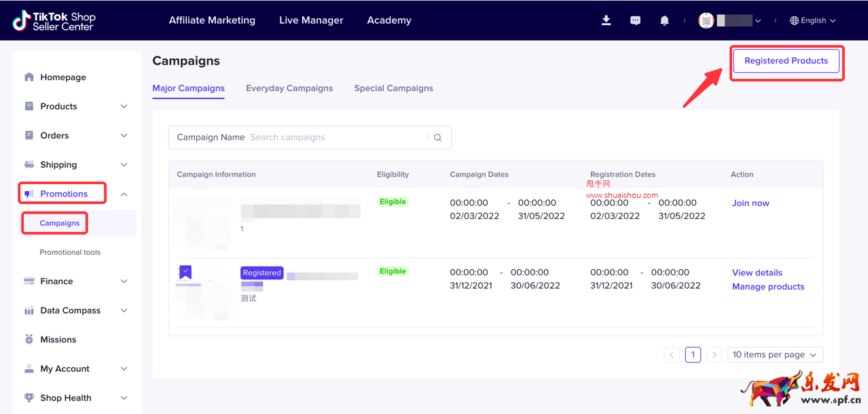868x414 pixels.
Task: Open the 10 items per page dropdown
Action: pyautogui.click(x=775, y=355)
